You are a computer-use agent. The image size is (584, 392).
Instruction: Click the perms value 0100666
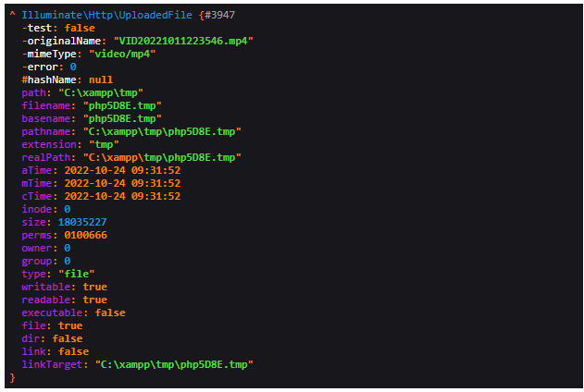[85, 235]
